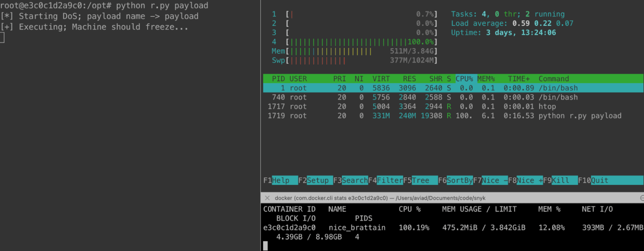Click the Mem usage bar
Viewport: 644px width, 251px height.
pyautogui.click(x=355, y=51)
